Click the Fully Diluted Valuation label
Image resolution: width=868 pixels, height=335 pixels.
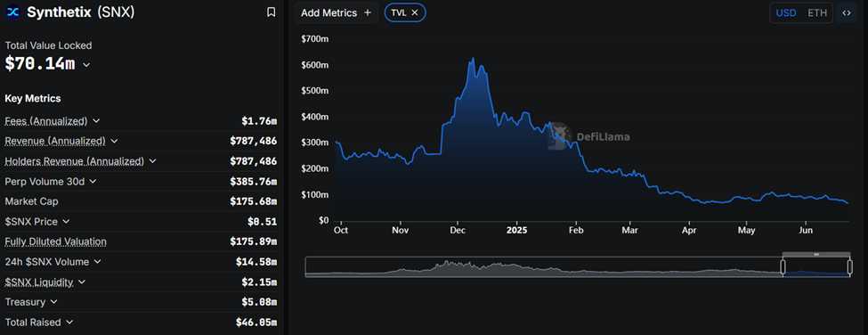point(56,241)
